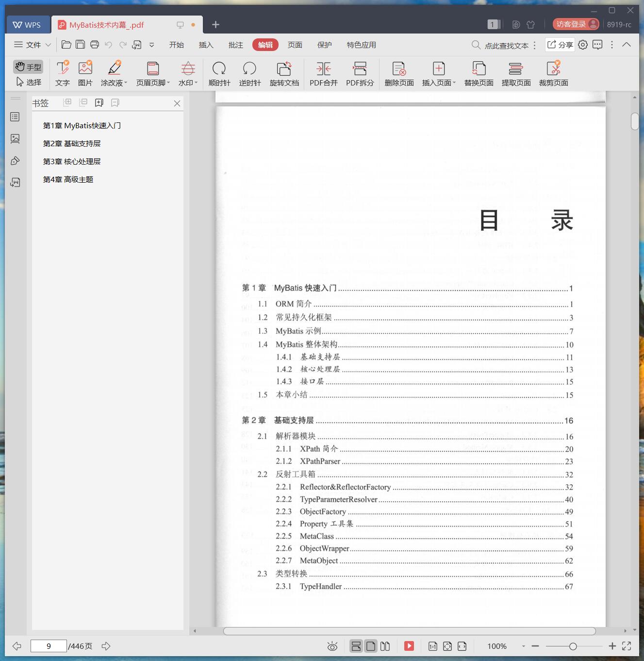
Task: Click Replace Page (替换页面)
Action: click(479, 73)
